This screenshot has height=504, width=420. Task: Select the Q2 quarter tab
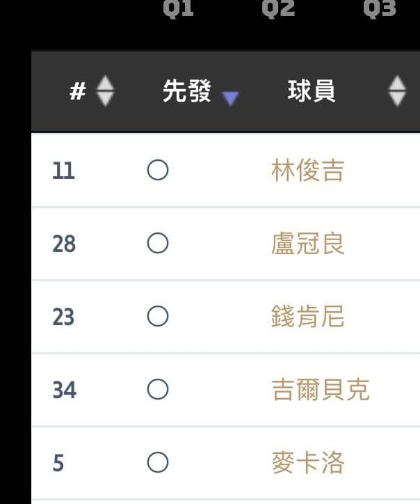(x=278, y=8)
